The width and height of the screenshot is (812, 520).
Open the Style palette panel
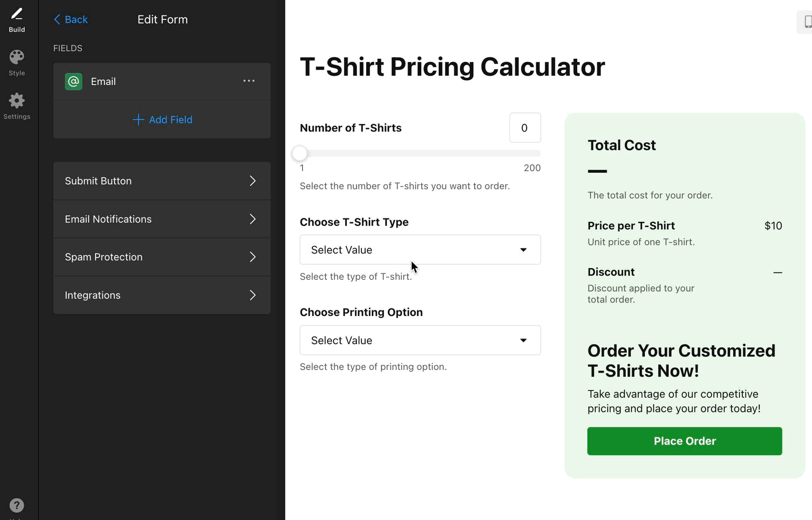coord(16,63)
